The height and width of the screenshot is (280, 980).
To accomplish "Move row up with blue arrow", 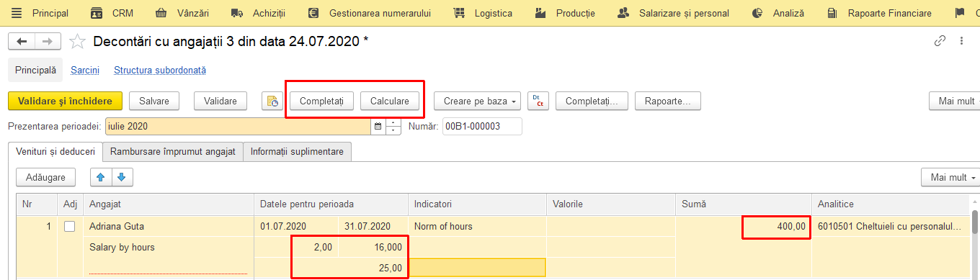I will pyautogui.click(x=100, y=177).
